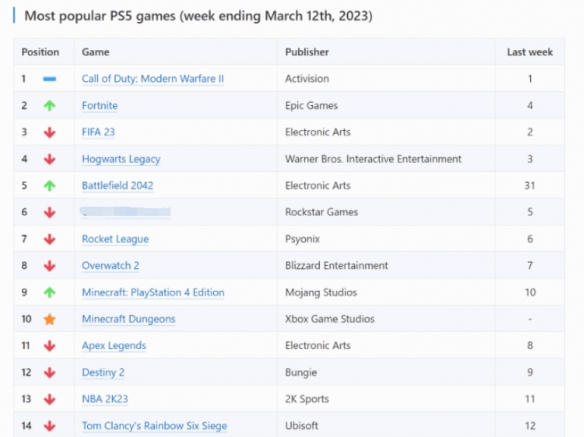Click the red down arrow next to Hogwarts Legacy
This screenshot has width=584, height=437.
click(50, 159)
